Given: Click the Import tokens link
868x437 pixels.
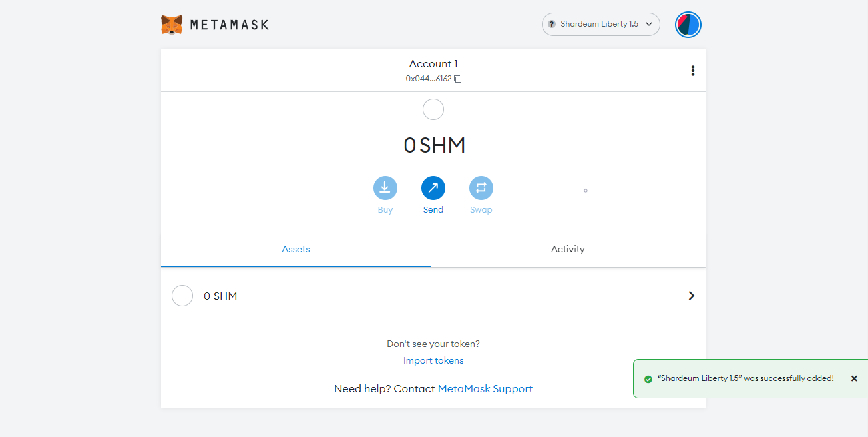Looking at the screenshot, I should coord(433,360).
